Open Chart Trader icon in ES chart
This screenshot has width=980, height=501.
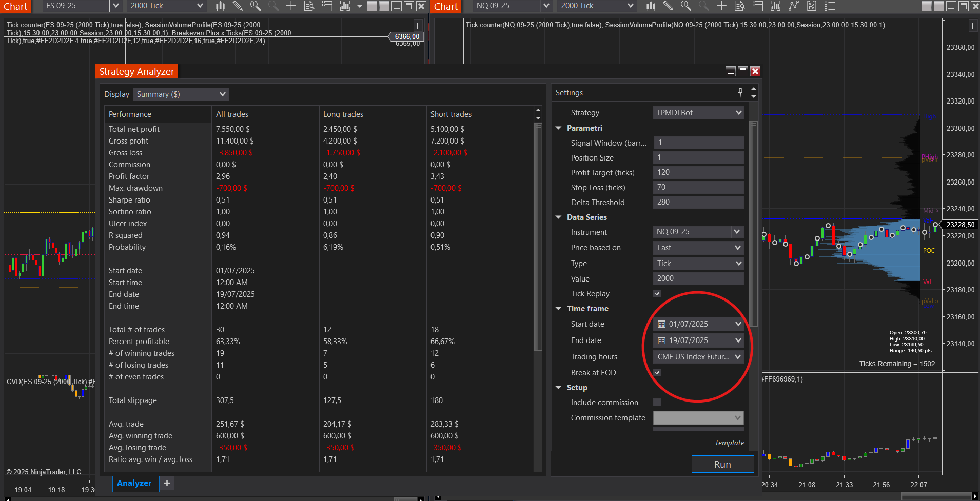[327, 6]
